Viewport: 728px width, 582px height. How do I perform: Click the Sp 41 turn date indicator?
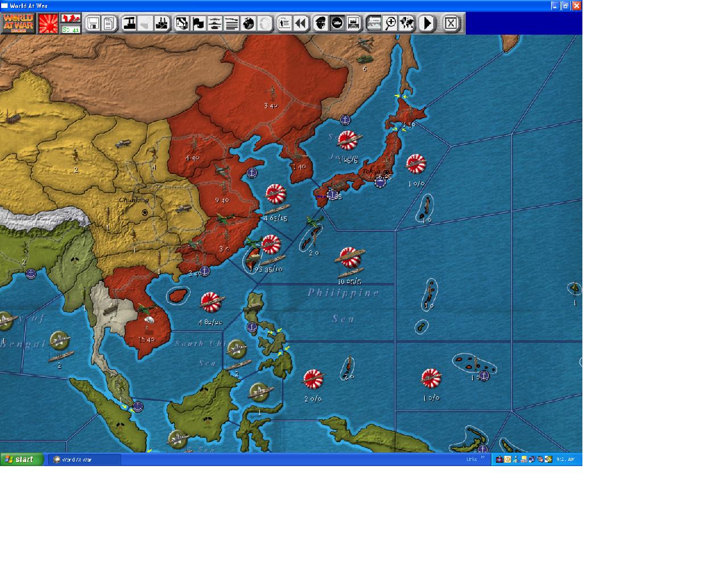coord(71,29)
